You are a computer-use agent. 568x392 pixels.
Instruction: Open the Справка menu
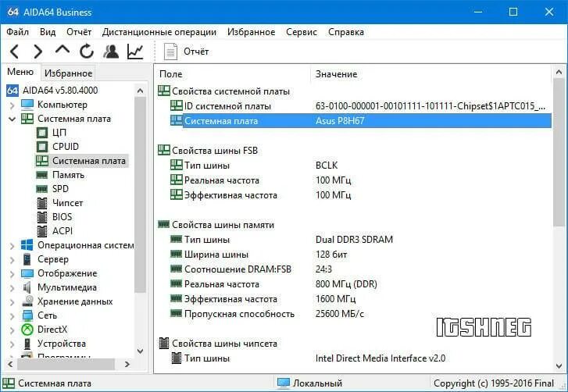346,32
